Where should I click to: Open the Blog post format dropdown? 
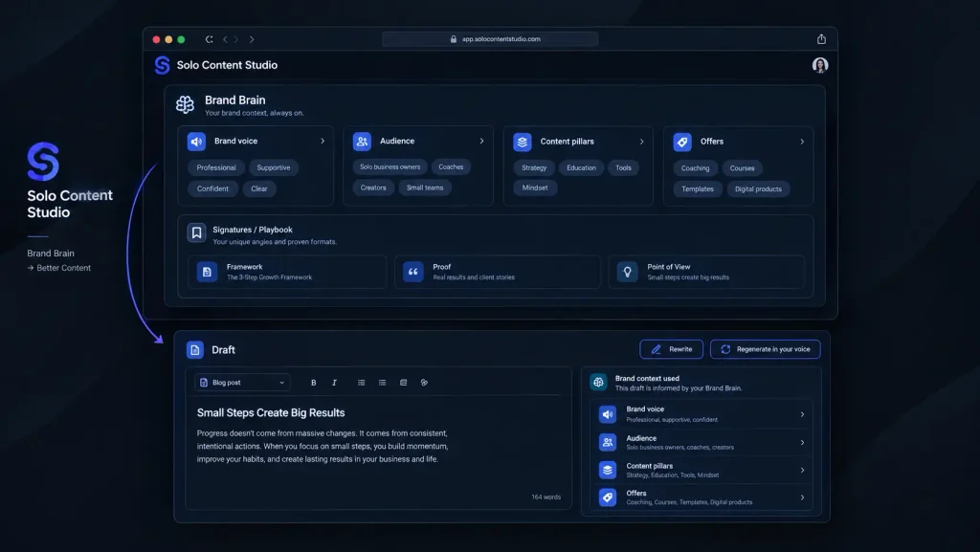(242, 383)
